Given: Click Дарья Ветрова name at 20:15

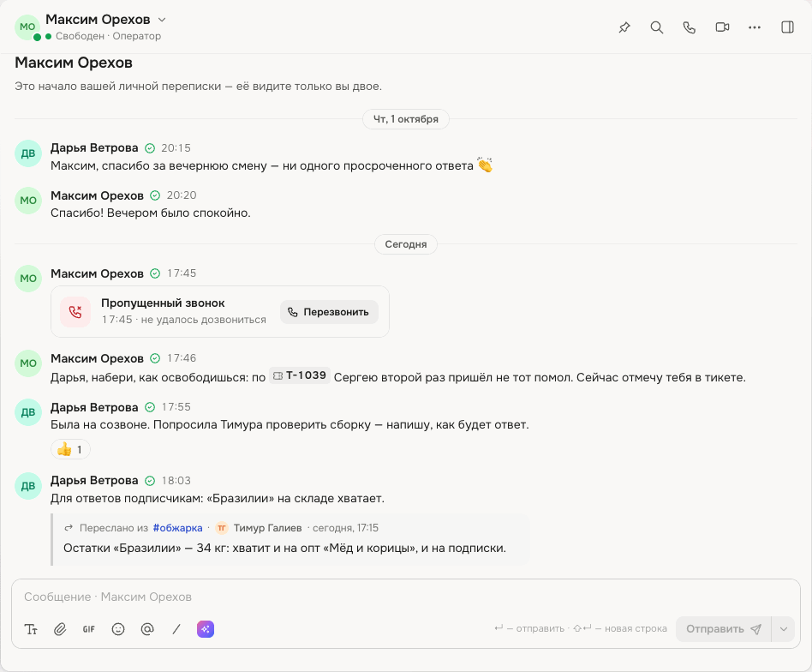Looking at the screenshot, I should (x=94, y=147).
